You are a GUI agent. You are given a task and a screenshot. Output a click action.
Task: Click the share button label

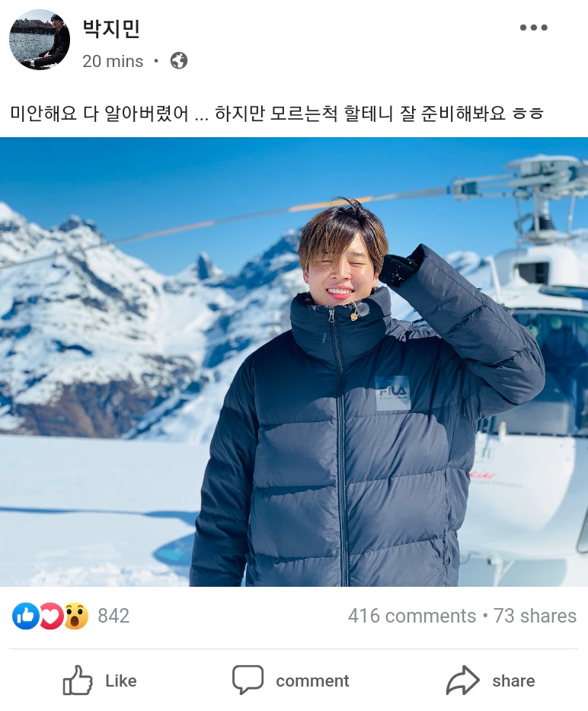[513, 681]
